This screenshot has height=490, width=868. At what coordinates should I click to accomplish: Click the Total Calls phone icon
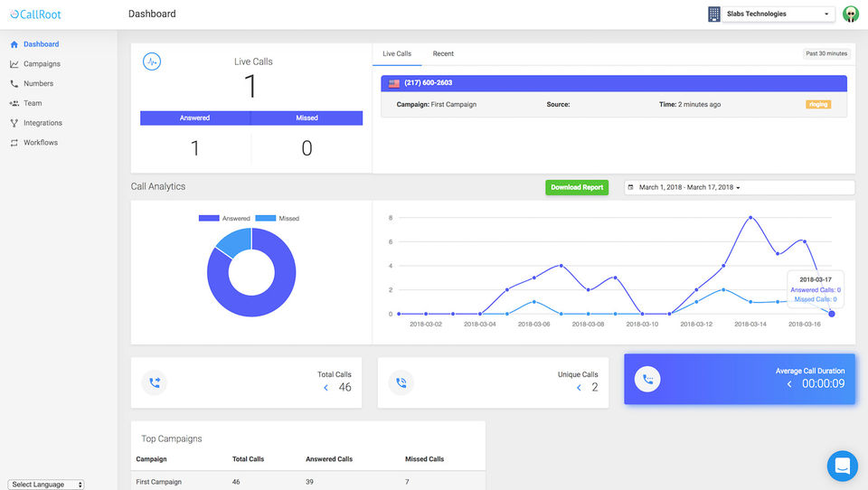click(x=155, y=382)
